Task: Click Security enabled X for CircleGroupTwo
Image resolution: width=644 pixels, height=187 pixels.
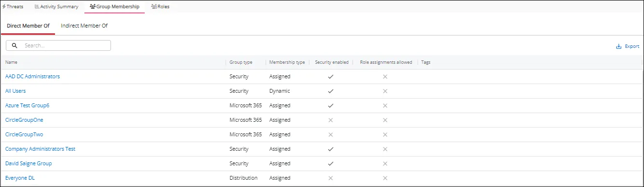Action: (x=330, y=134)
